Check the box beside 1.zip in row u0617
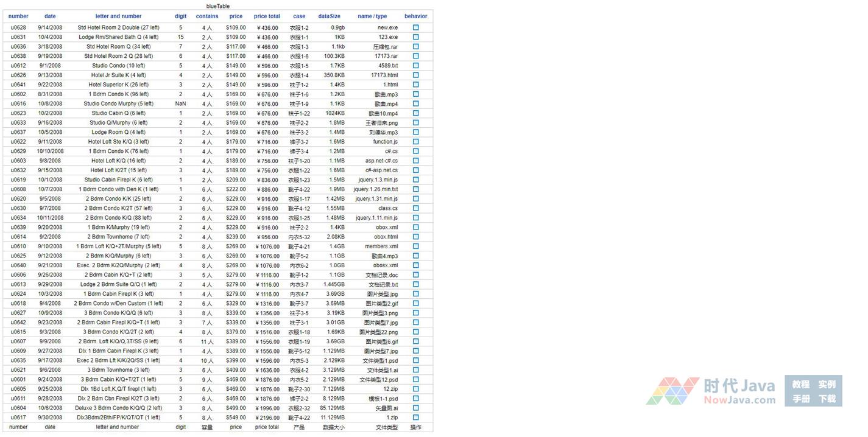The width and height of the screenshot is (868, 437). [x=416, y=418]
